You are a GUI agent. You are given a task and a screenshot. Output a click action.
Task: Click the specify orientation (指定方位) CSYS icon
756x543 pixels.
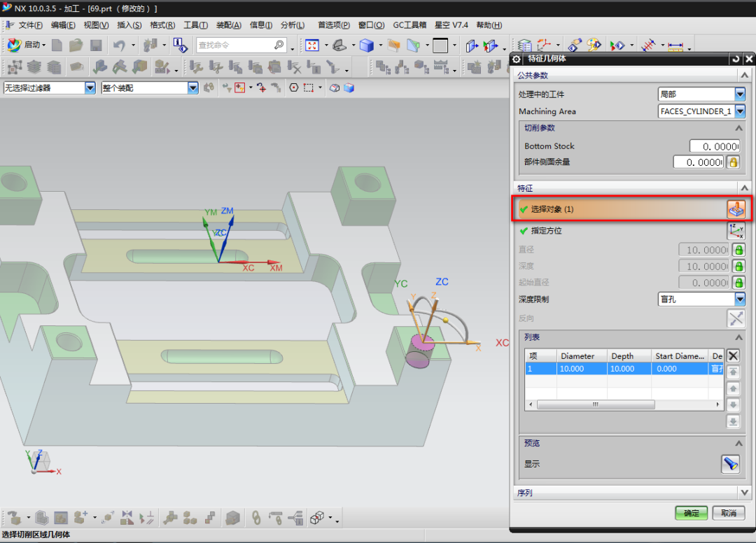pos(736,230)
